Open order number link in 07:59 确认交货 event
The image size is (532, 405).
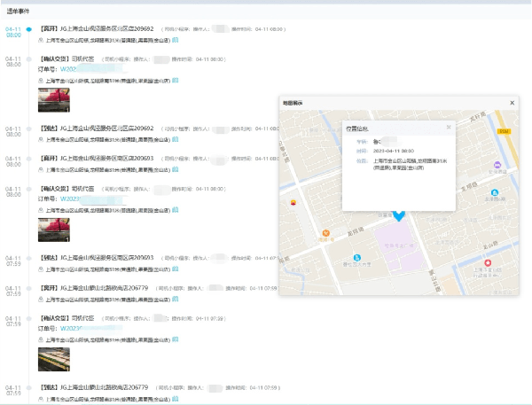coord(73,328)
